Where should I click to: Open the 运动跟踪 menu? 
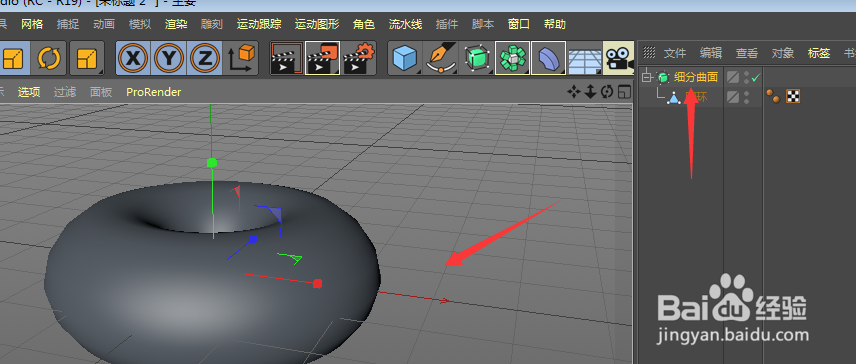259,25
